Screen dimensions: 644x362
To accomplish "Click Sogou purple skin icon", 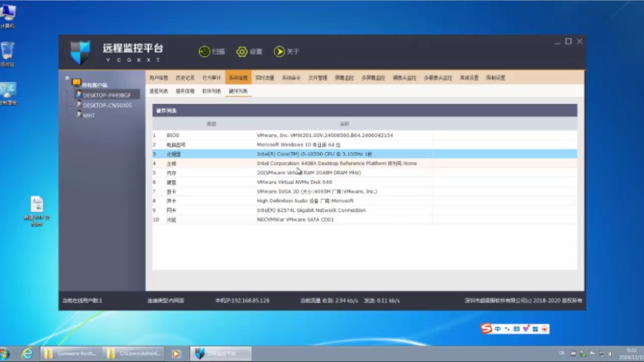I will click(x=526, y=328).
